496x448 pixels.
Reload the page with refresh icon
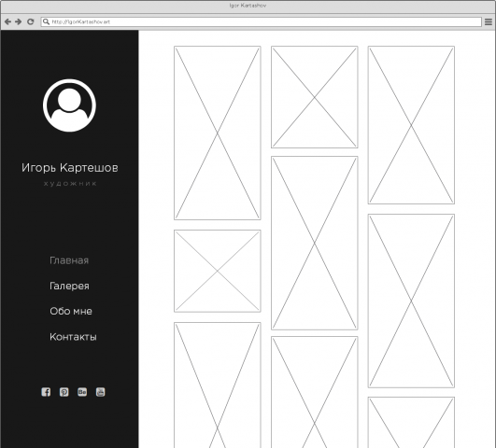click(31, 21)
